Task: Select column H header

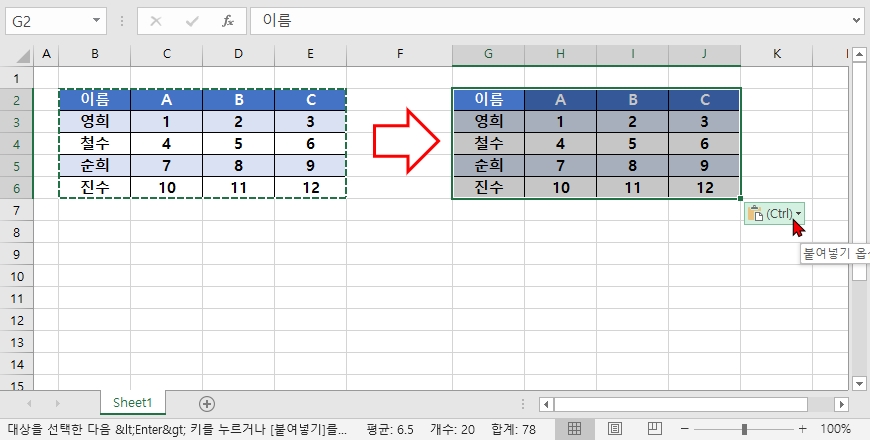Action: coord(560,54)
